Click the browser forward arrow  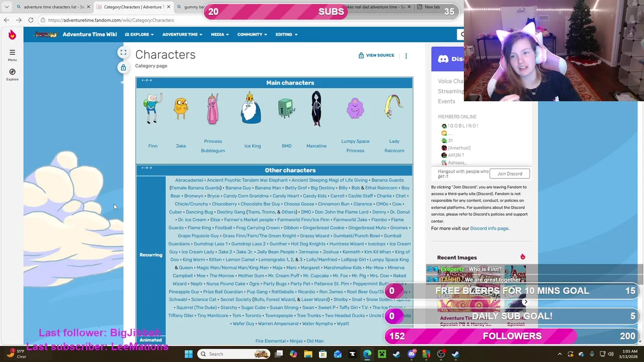tap(19, 20)
